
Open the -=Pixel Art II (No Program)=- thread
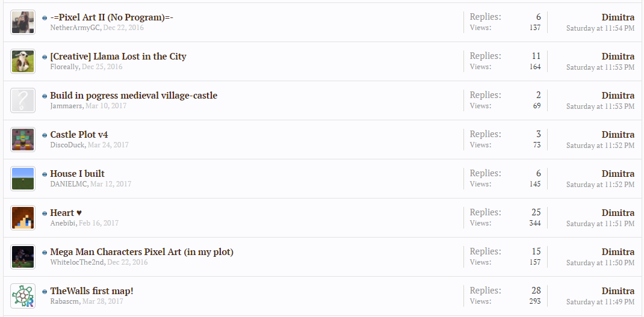pos(112,17)
